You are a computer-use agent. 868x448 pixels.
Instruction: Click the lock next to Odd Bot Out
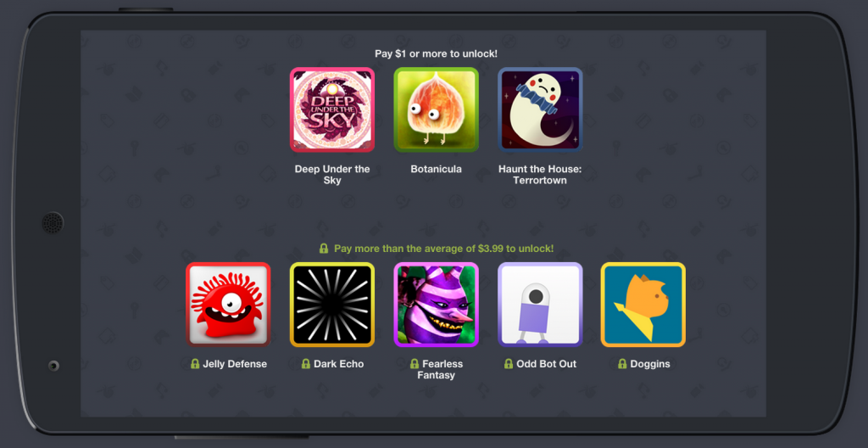point(509,364)
